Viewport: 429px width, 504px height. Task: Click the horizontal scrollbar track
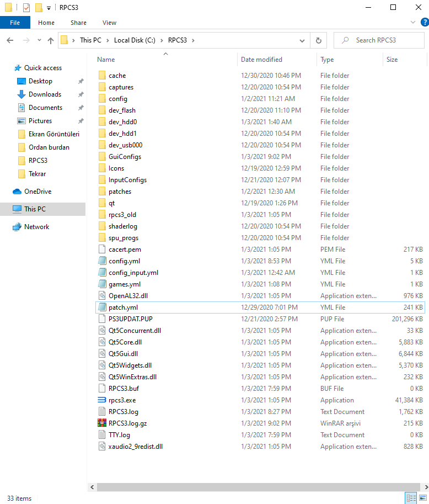coord(258,487)
